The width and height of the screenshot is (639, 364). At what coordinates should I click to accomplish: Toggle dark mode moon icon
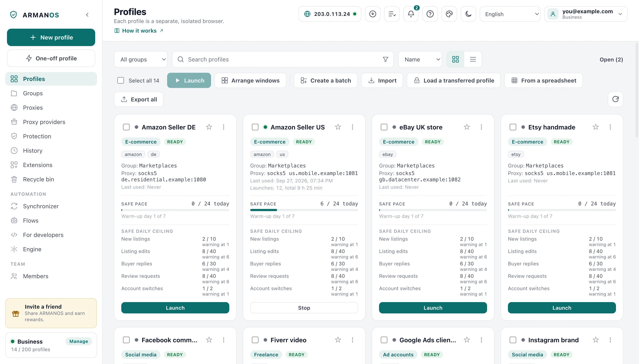click(468, 14)
